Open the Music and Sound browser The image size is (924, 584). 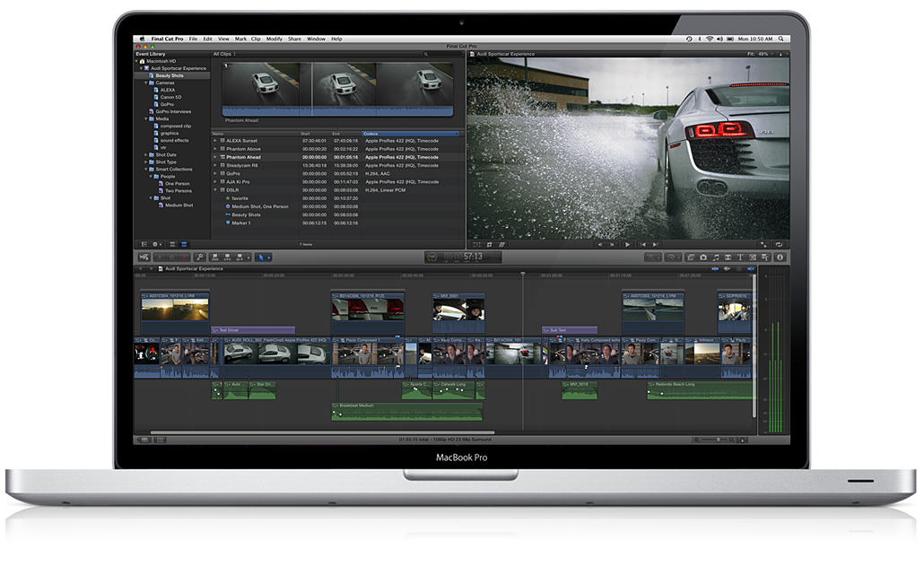716,257
